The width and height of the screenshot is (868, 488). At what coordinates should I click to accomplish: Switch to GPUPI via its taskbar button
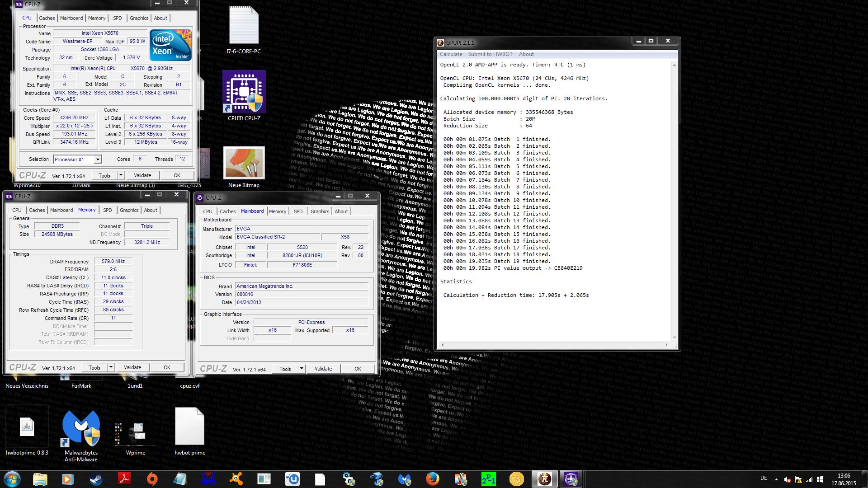(544, 479)
